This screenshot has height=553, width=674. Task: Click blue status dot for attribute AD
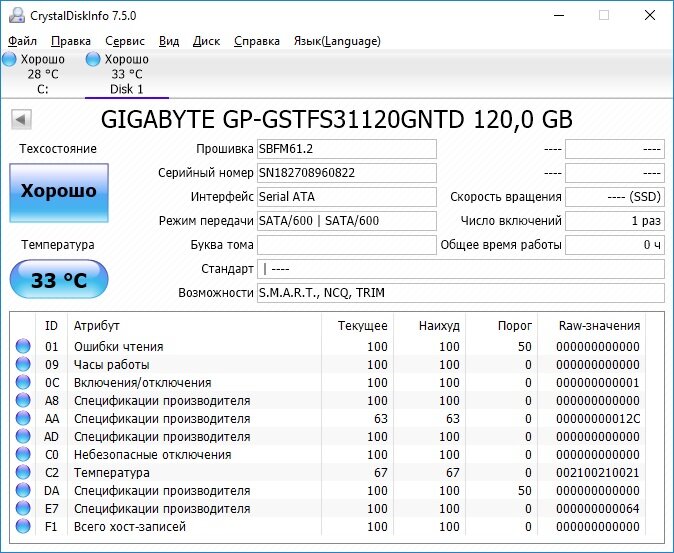point(23,437)
